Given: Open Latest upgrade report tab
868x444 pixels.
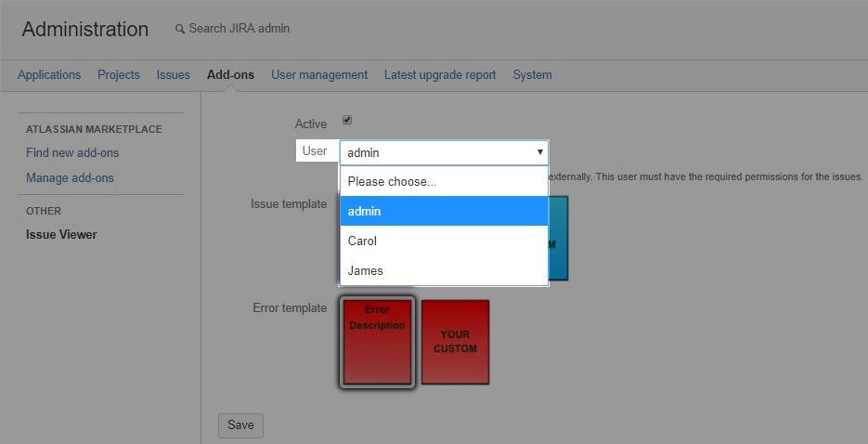Looking at the screenshot, I should [x=440, y=74].
